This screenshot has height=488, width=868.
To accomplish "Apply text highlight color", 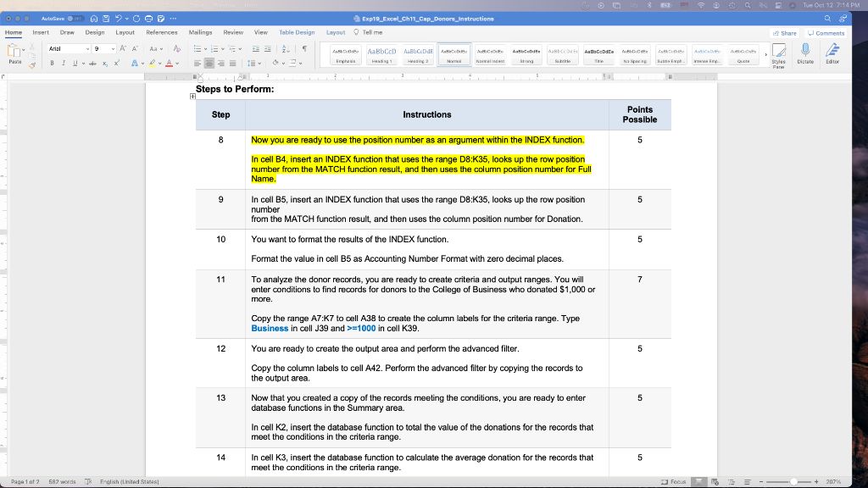I will tap(153, 63).
